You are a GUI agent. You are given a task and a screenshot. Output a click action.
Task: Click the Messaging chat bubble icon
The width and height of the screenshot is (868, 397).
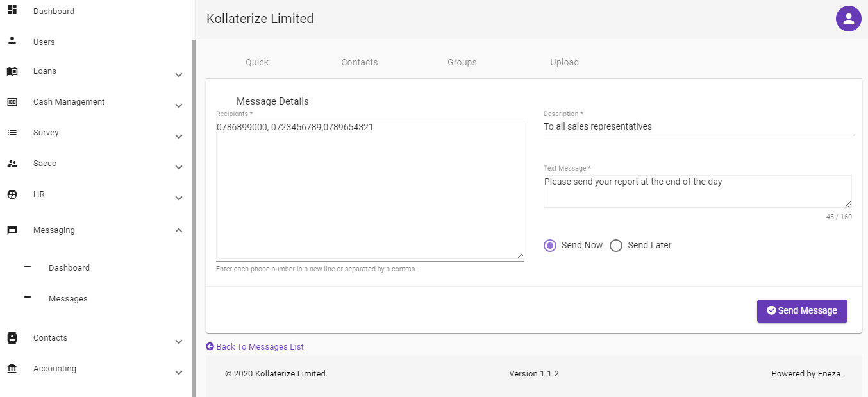tap(12, 230)
